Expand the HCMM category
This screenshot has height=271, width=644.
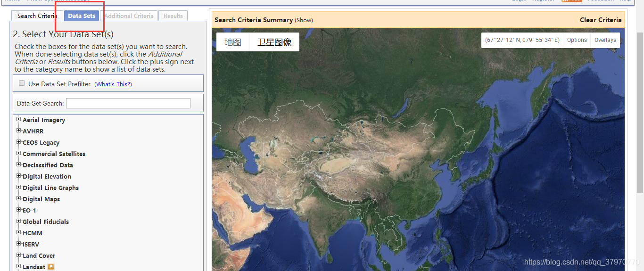(19, 232)
